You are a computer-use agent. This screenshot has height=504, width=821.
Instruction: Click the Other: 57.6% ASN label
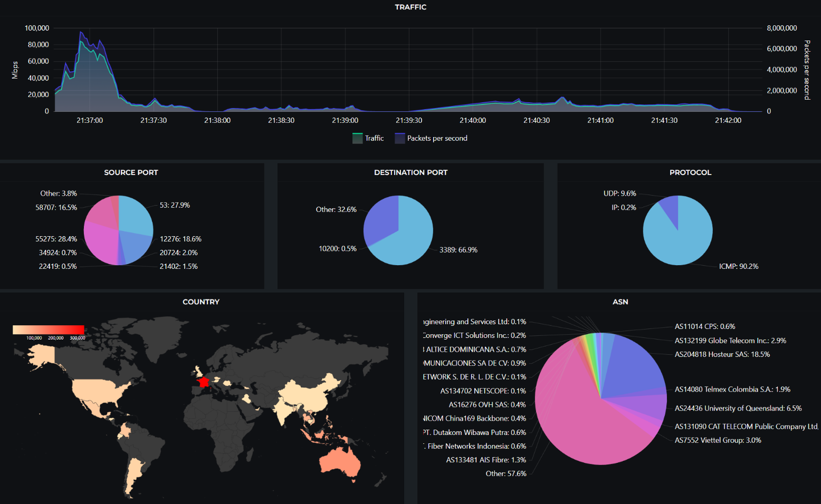click(505, 473)
